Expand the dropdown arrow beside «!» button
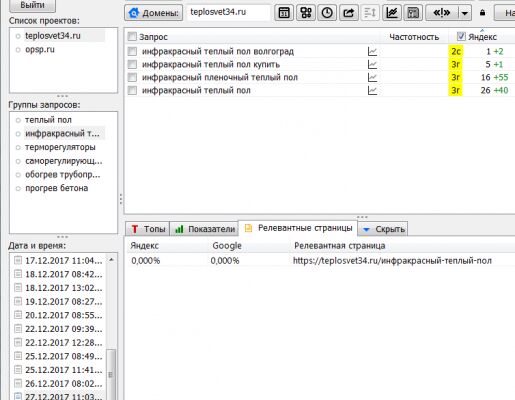 click(x=465, y=13)
